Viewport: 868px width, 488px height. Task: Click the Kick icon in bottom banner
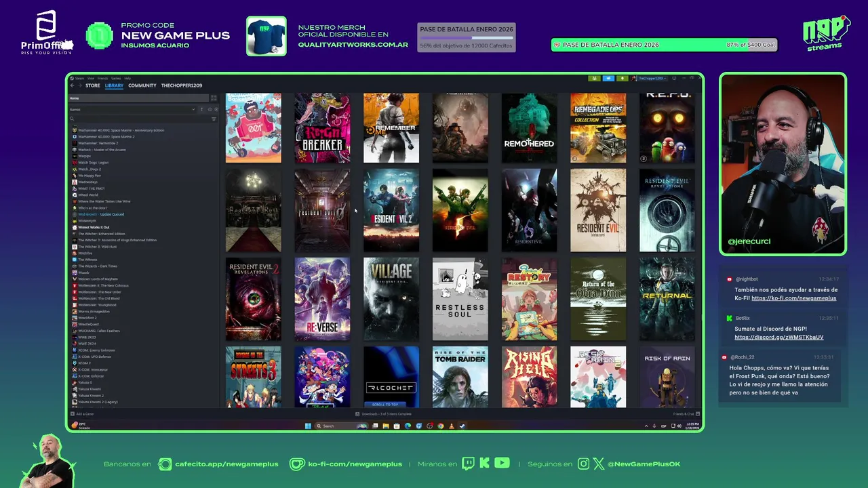484,464
